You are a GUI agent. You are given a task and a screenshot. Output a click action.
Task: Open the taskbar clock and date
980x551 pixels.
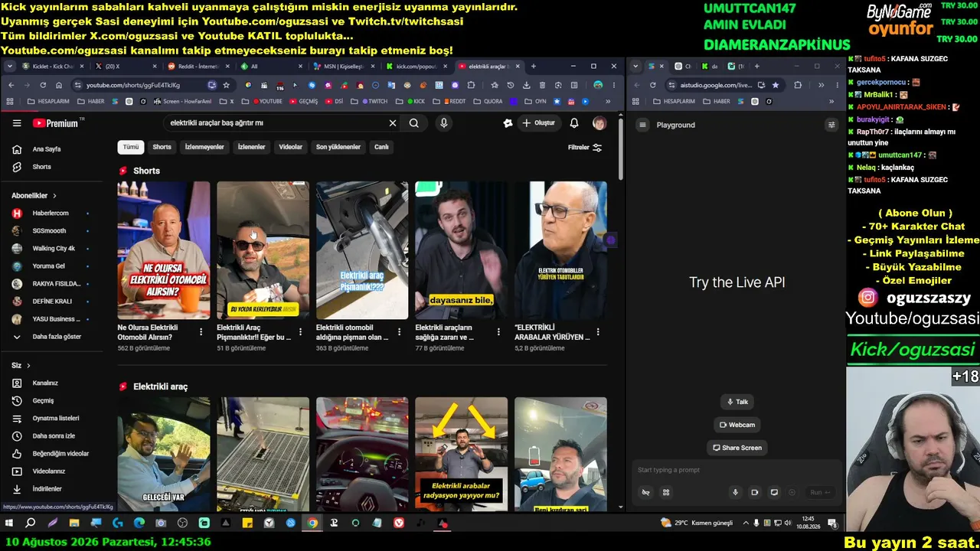pyautogui.click(x=808, y=523)
